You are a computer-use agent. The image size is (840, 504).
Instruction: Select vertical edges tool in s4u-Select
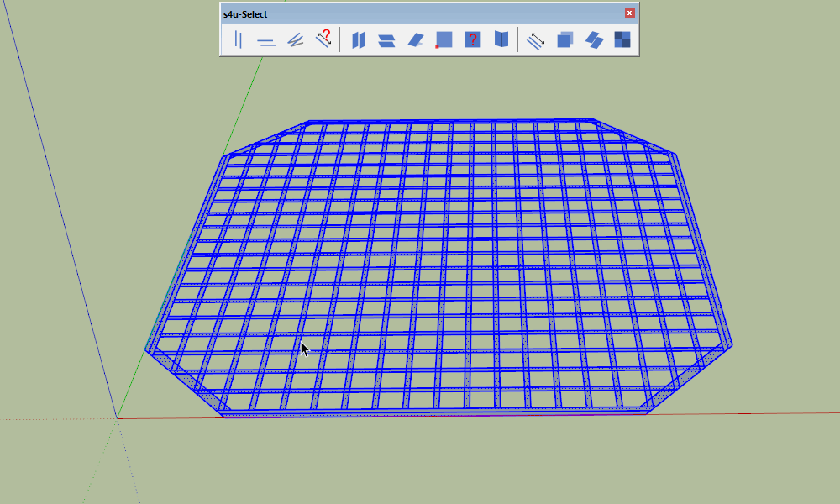coord(239,39)
